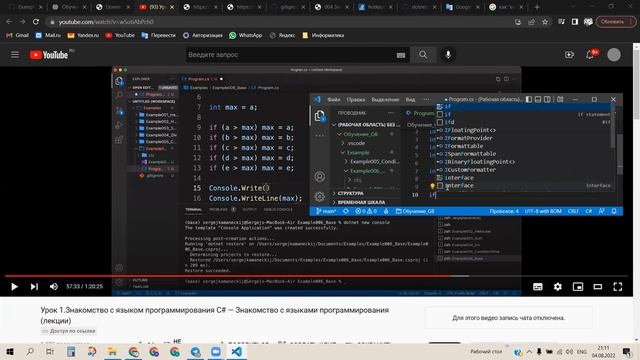Open the Перевести bookmark
Viewport: 640px width, 360px height.
pos(158,36)
